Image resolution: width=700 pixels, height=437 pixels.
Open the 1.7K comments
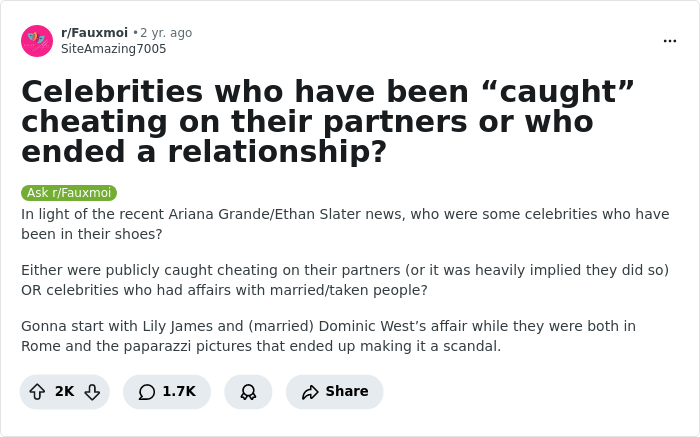(167, 392)
